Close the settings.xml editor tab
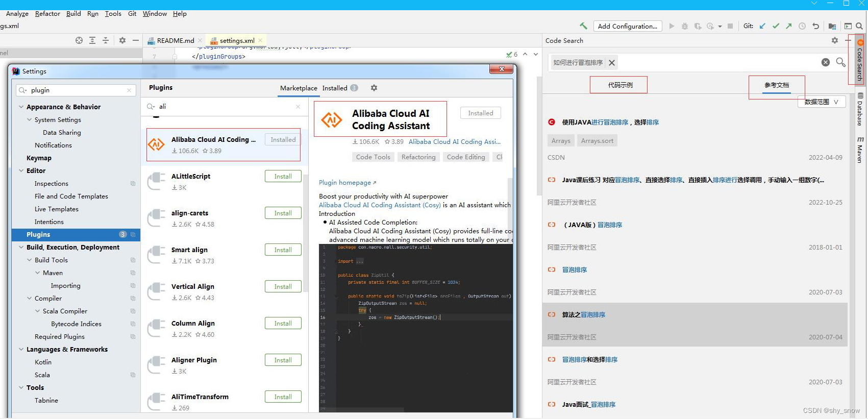Screen dimensions: 868x419 (261, 40)
